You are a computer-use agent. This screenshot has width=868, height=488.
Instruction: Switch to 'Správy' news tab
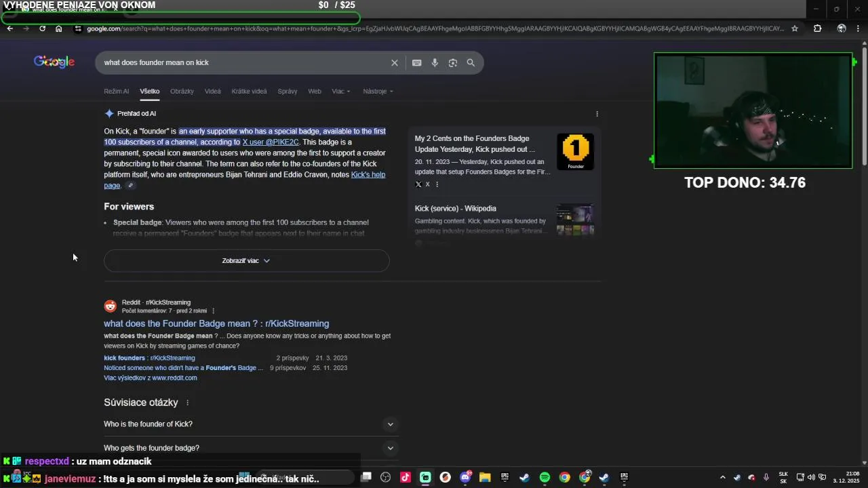coord(288,91)
